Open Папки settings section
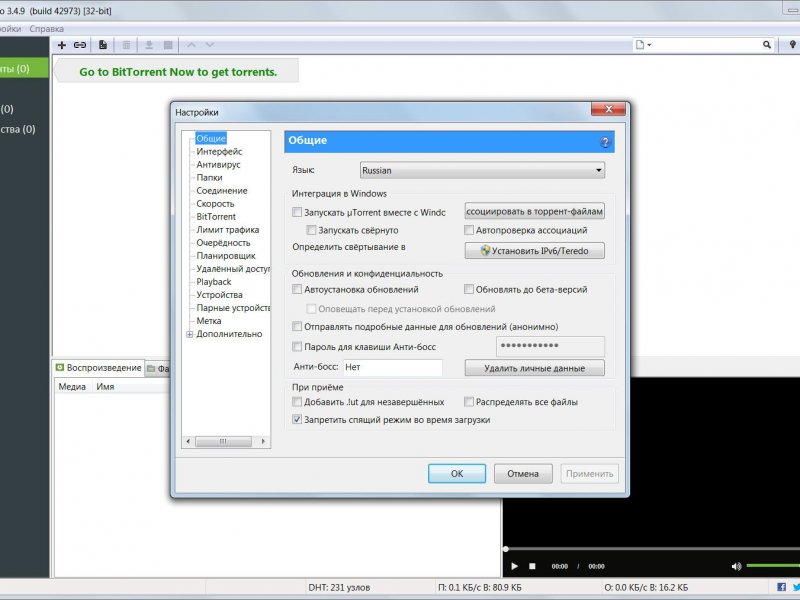 (x=209, y=178)
